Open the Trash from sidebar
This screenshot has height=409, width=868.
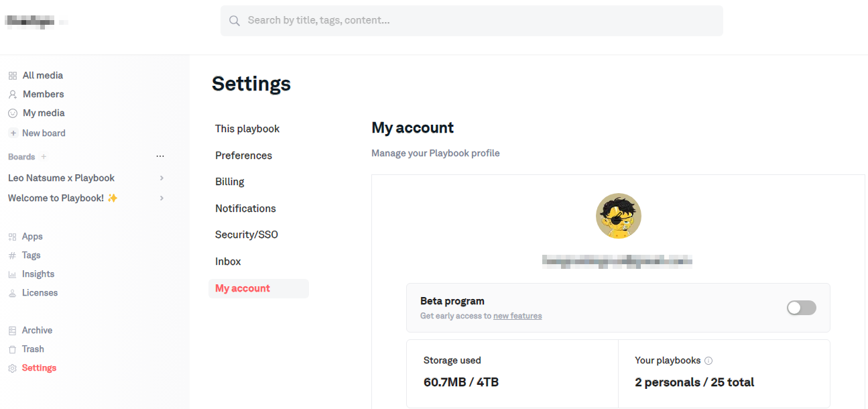[x=32, y=349]
